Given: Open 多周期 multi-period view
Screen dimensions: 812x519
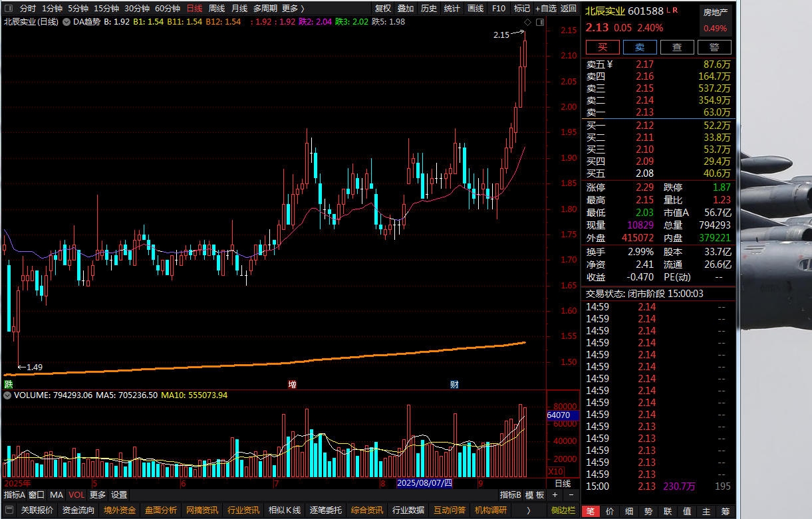Looking at the screenshot, I should coord(265,9).
